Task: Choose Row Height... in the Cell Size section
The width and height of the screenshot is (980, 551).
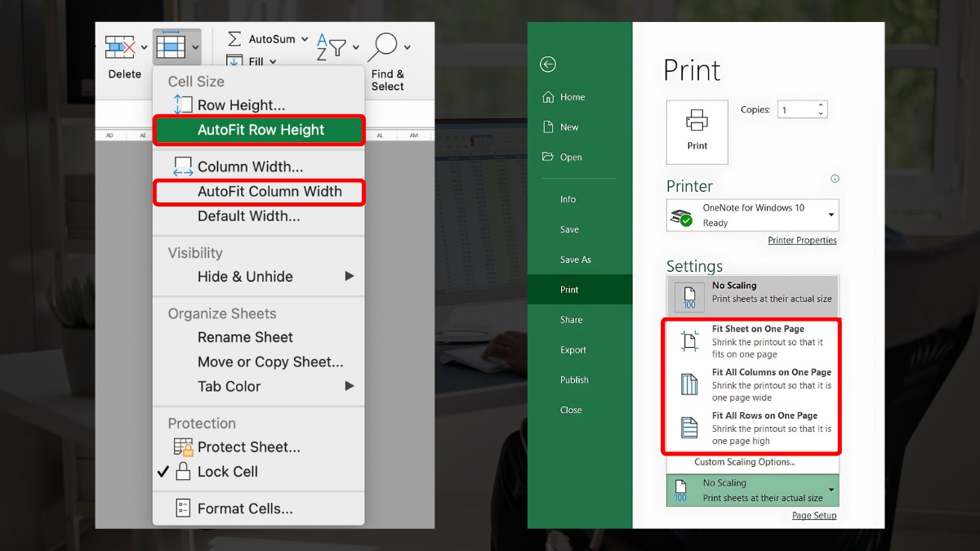Action: (259, 105)
